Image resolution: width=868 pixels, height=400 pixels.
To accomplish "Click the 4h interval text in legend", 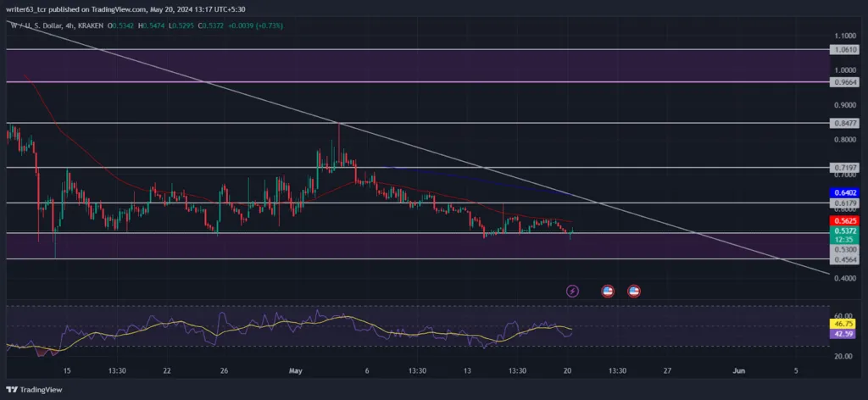I will coord(70,26).
